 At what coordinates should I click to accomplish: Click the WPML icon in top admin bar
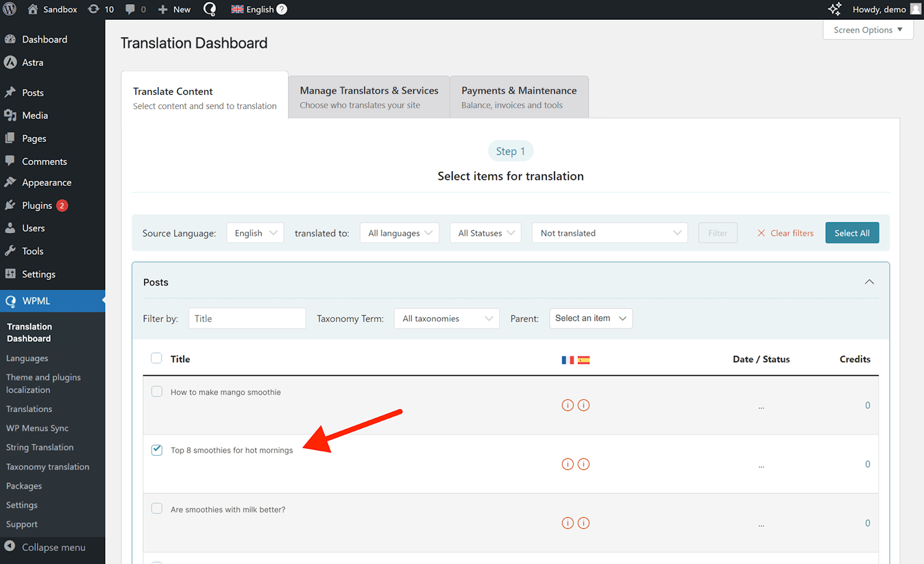pyautogui.click(x=210, y=9)
